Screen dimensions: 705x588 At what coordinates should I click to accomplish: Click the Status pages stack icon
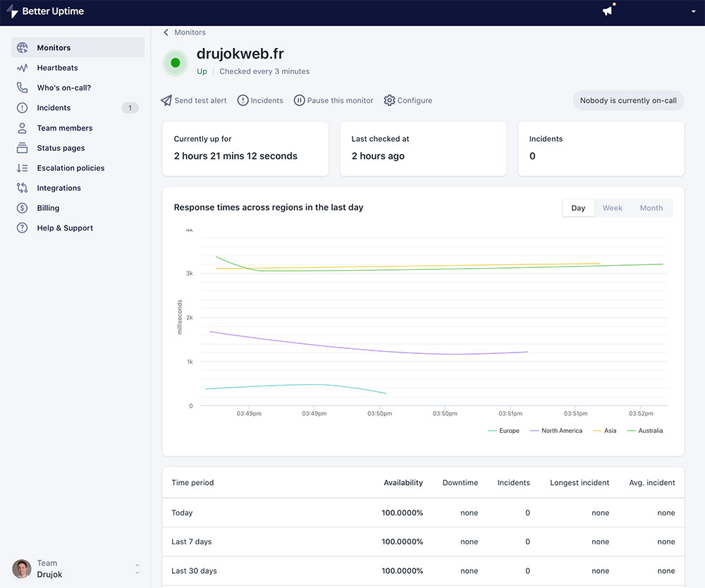pos(22,148)
